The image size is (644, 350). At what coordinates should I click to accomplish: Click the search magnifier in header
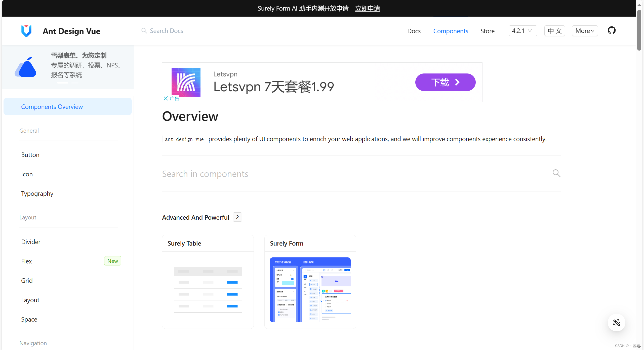tap(144, 31)
